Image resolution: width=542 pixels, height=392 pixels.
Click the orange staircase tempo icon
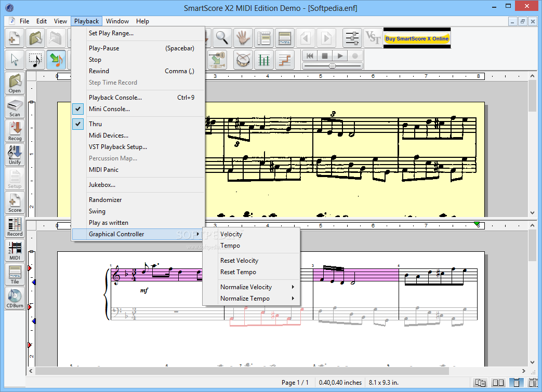tap(285, 59)
